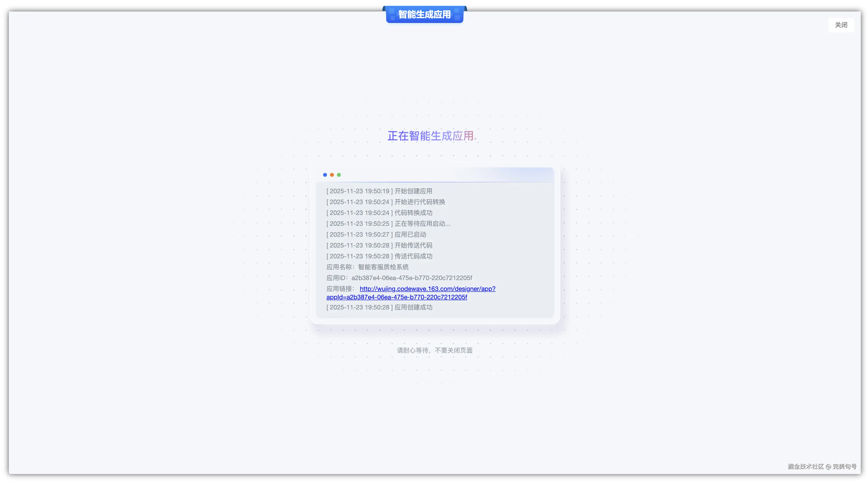The height and width of the screenshot is (481, 868).
Task: Select log line 开始传送代码
Action: point(379,245)
